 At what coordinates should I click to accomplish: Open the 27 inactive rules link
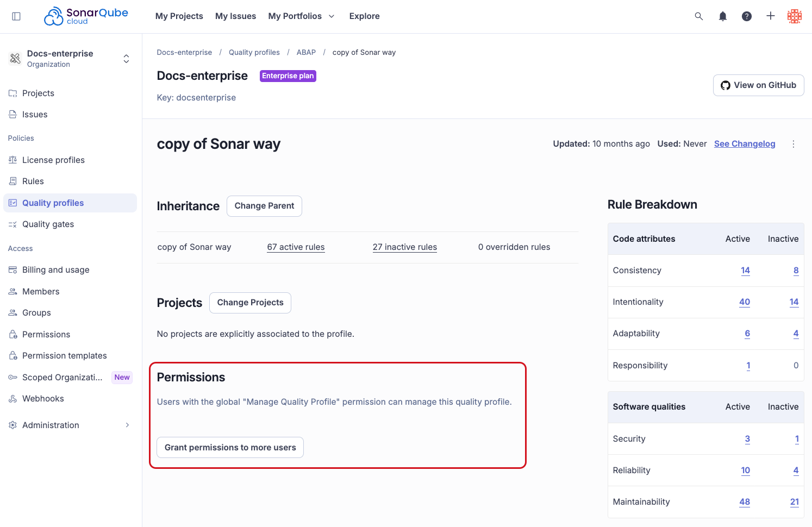coord(405,247)
